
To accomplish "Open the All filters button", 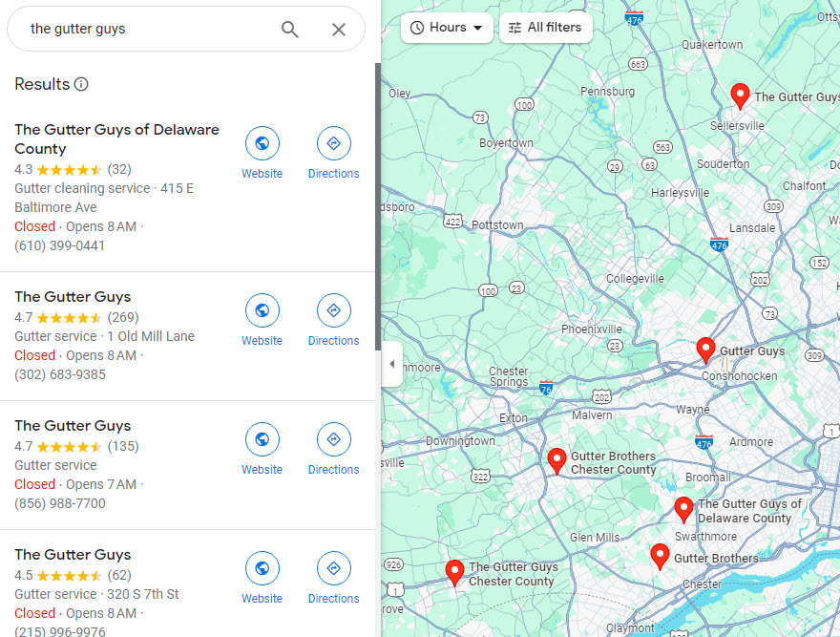I will (x=545, y=28).
